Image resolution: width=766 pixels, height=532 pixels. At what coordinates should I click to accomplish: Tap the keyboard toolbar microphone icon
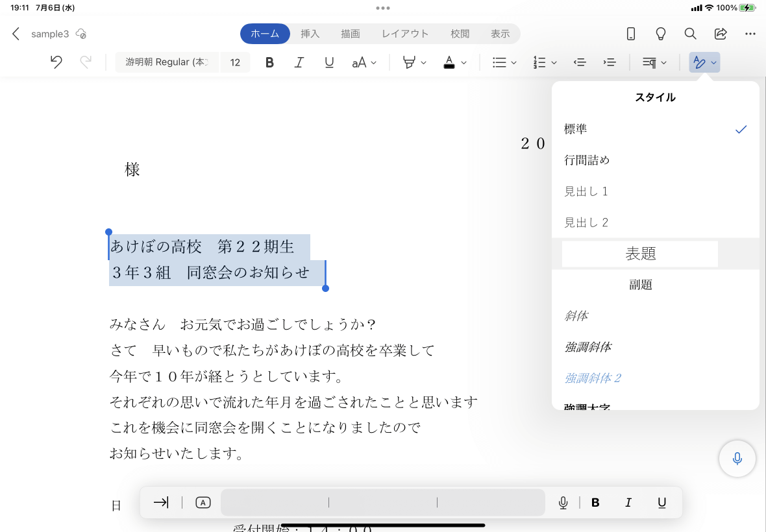563,503
